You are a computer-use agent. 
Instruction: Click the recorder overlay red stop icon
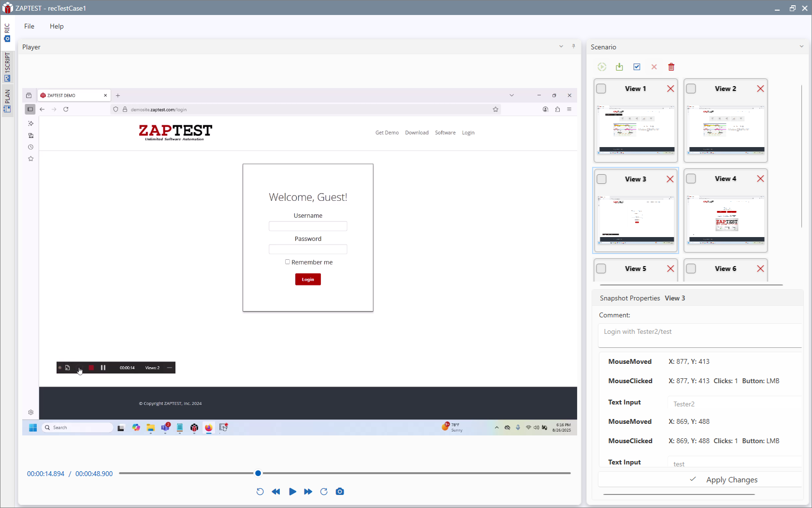(91, 368)
